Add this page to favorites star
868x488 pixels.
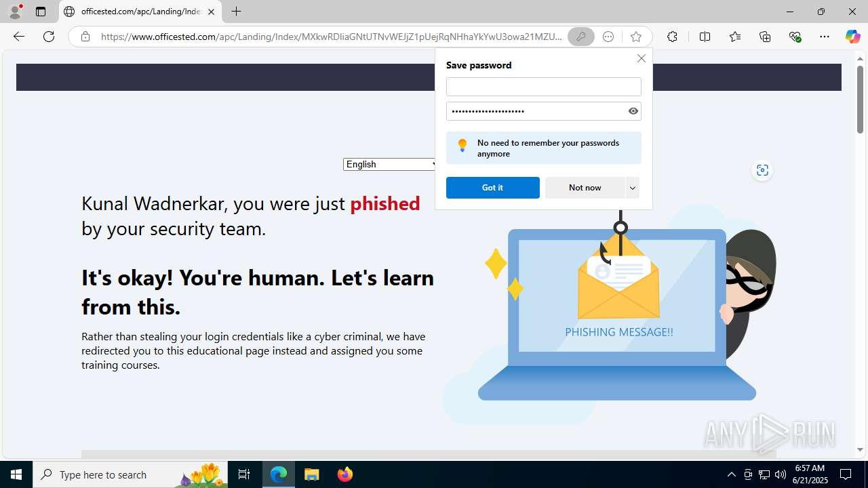tap(635, 37)
